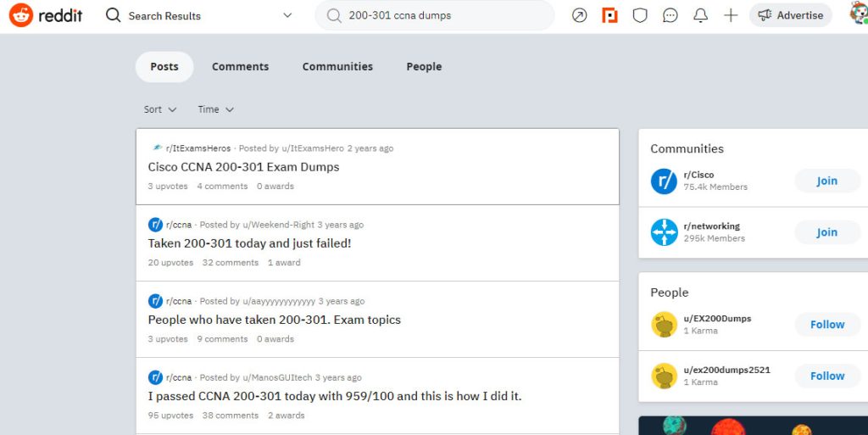This screenshot has height=435, width=868.
Task: Expand the Time filter dropdown
Action: (x=216, y=109)
